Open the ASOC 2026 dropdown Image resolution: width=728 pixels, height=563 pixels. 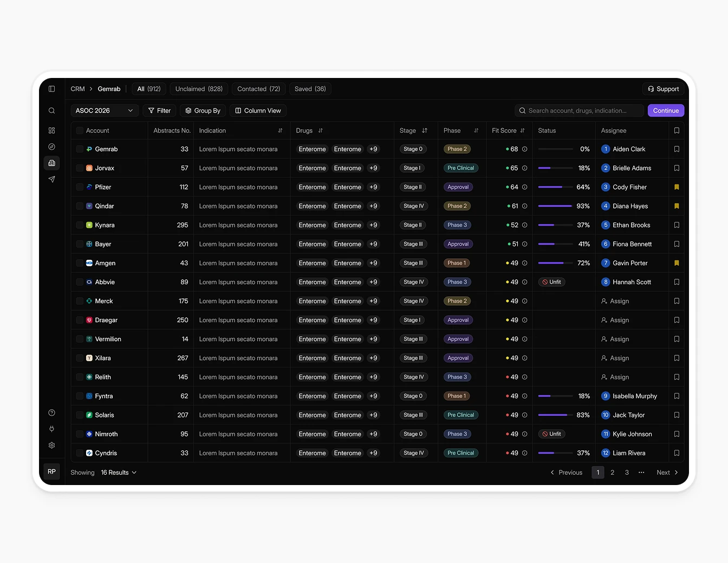(x=105, y=110)
